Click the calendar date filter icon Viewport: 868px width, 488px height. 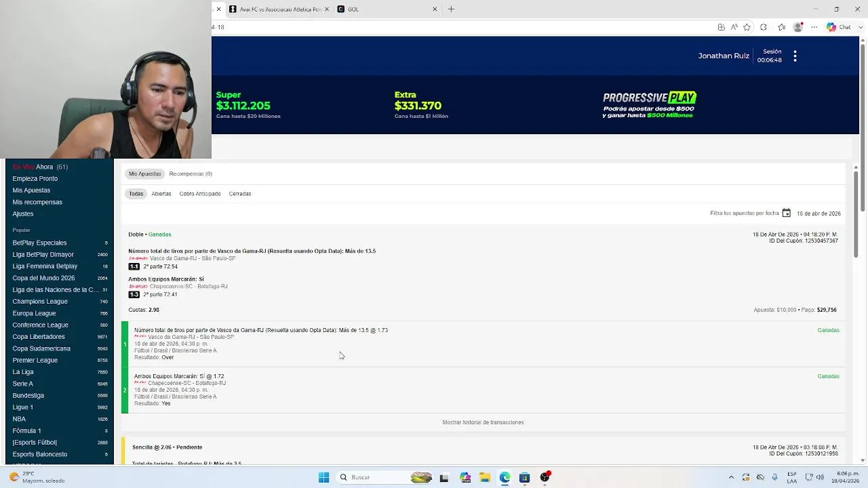[x=786, y=213]
